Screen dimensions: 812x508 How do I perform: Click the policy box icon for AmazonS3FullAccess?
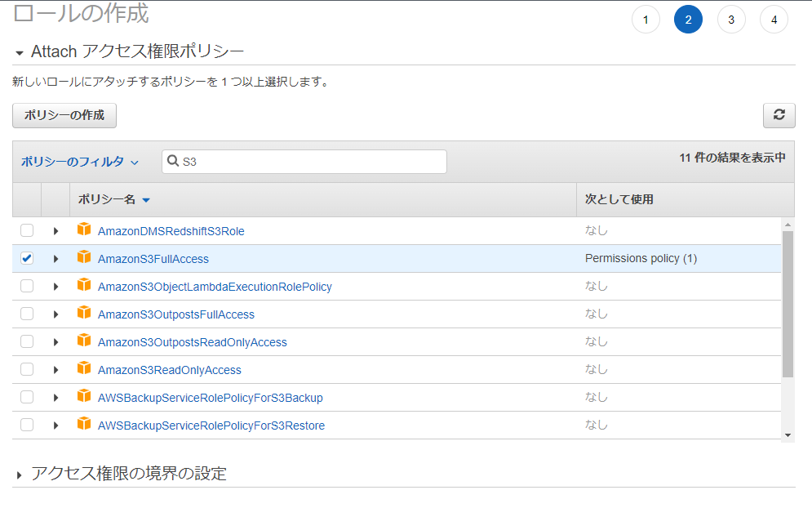(x=84, y=257)
